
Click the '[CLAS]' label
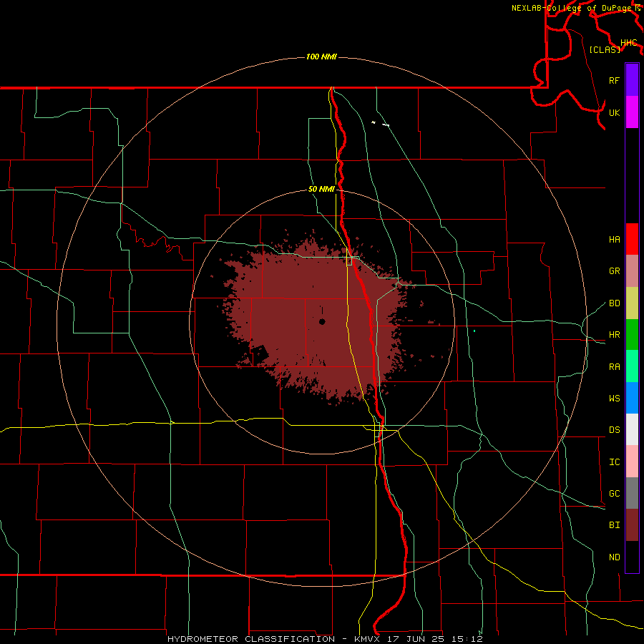605,49
